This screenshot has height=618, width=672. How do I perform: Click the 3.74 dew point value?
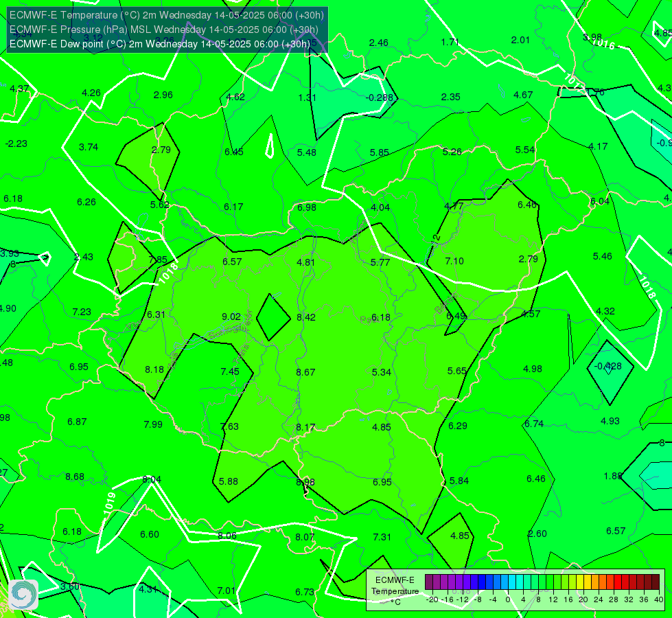(x=89, y=147)
